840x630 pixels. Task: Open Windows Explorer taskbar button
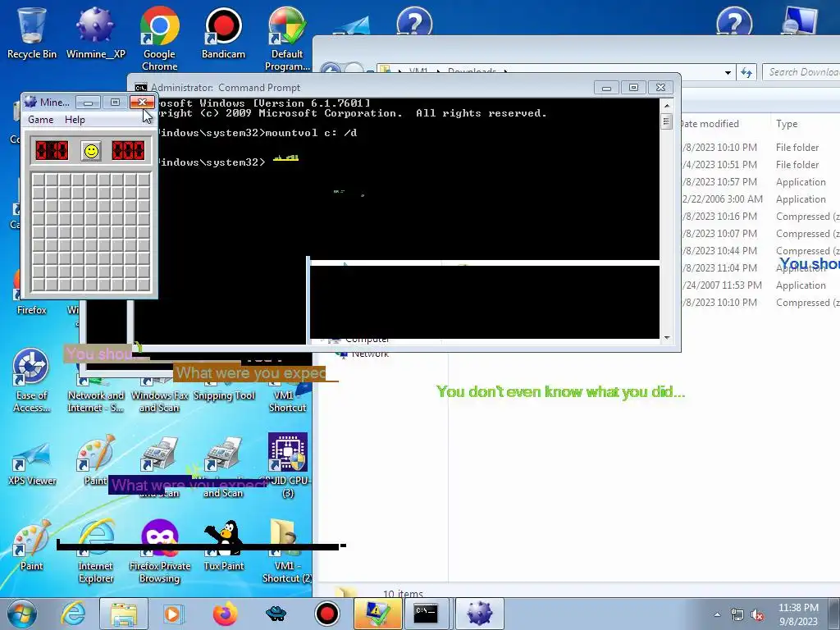point(124,614)
